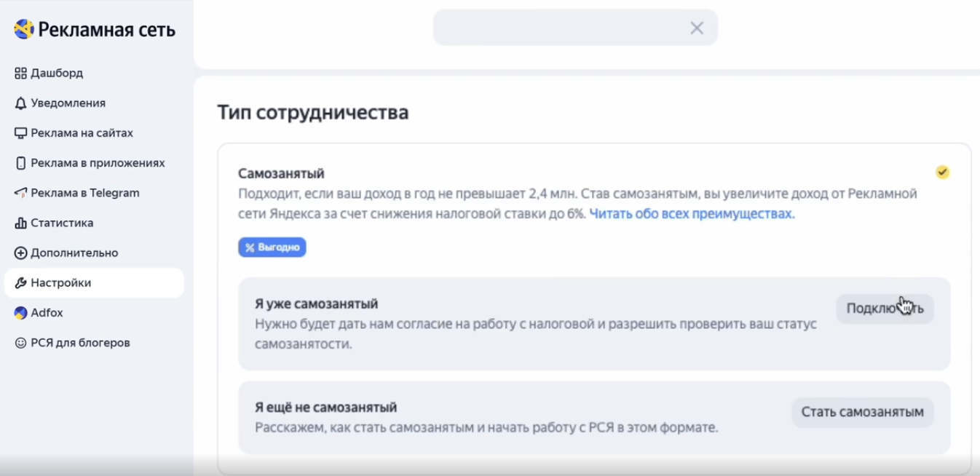This screenshot has height=476, width=980.
Task: Click the Выгодно percent badge
Action: [x=272, y=247]
